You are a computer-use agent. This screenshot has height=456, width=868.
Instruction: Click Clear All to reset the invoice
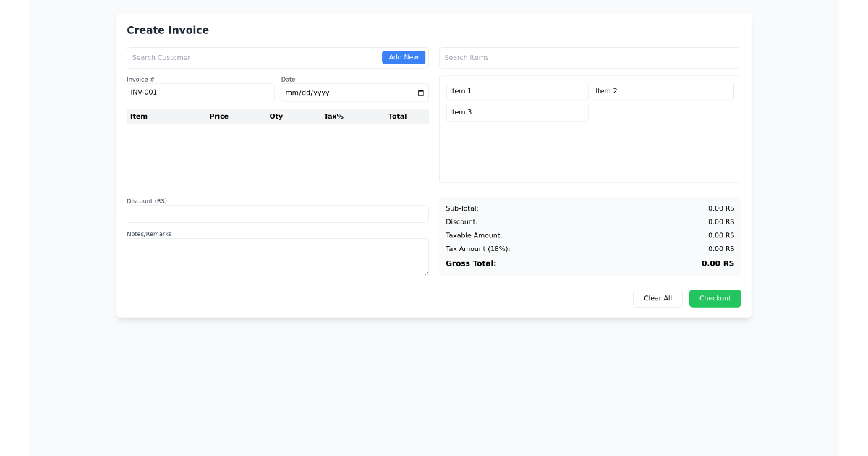pos(658,298)
